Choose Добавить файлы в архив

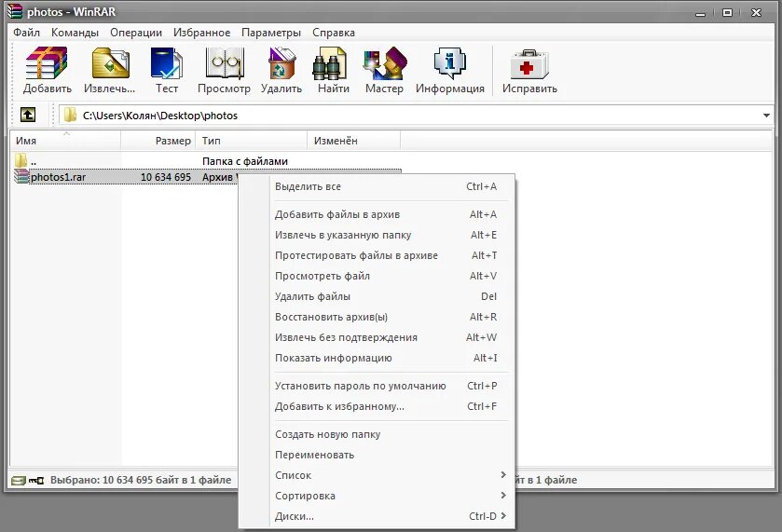[x=386, y=214]
